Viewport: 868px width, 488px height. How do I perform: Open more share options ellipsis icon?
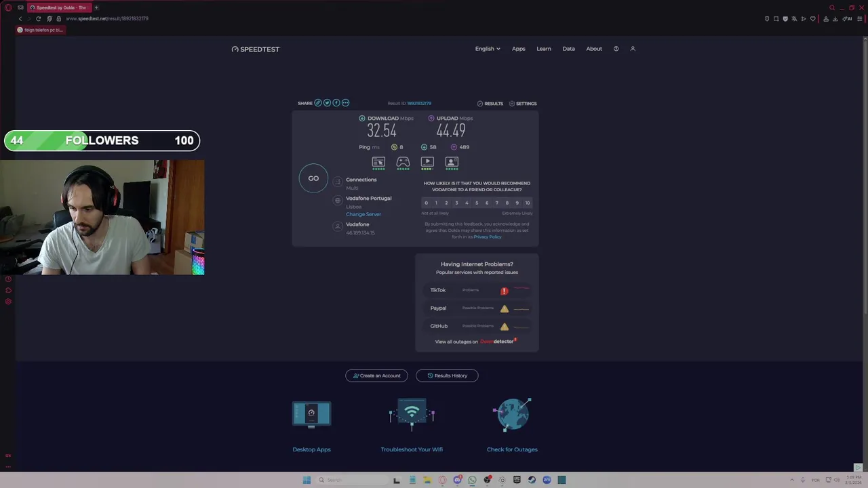click(345, 103)
